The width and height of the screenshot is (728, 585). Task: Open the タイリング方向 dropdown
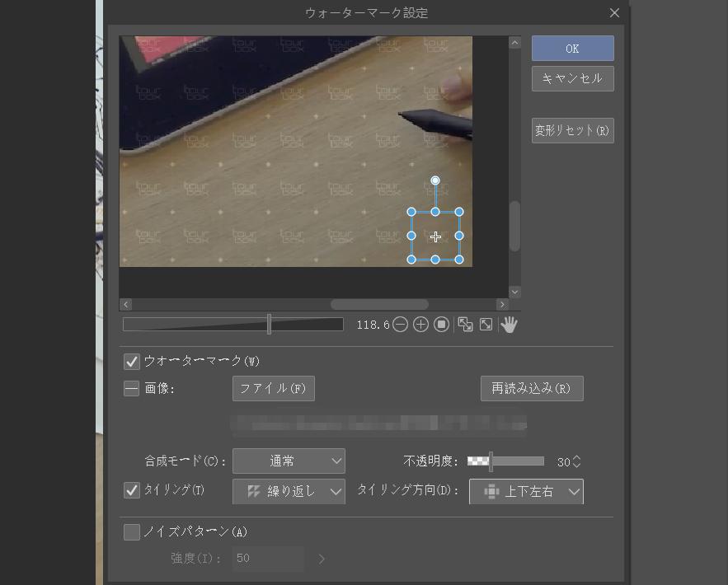point(526,490)
